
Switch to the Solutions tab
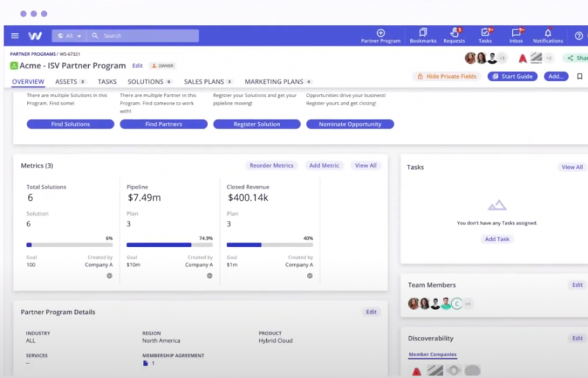149,82
